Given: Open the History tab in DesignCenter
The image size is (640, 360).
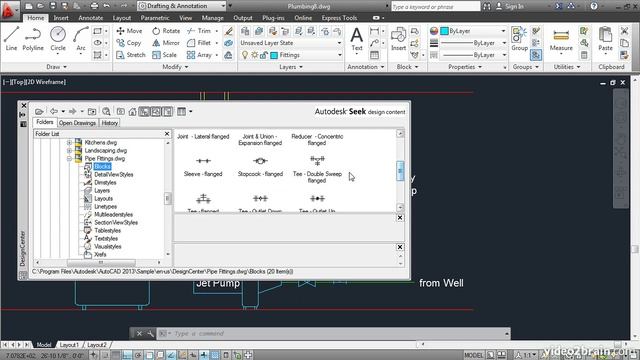Looking at the screenshot, I should pos(109,123).
